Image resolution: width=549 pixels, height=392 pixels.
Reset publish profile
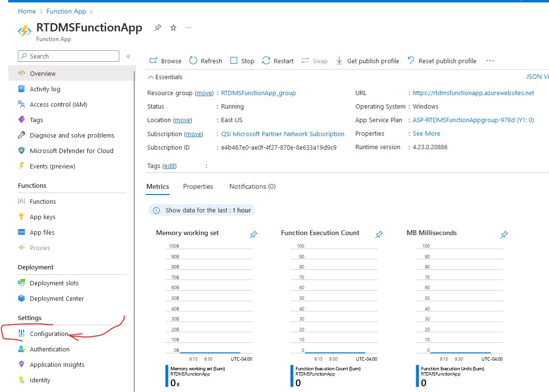click(x=442, y=61)
